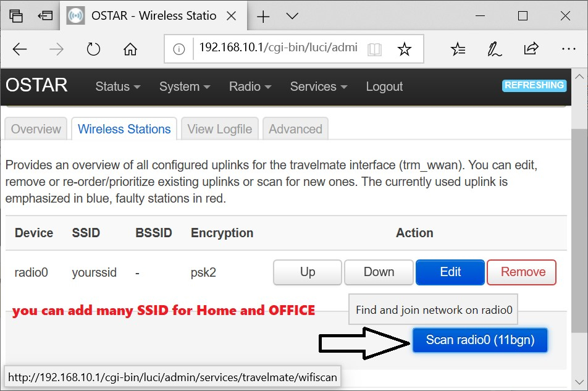This screenshot has width=588, height=391.
Task: Click the Refresh page icon
Action: pyautogui.click(x=93, y=49)
